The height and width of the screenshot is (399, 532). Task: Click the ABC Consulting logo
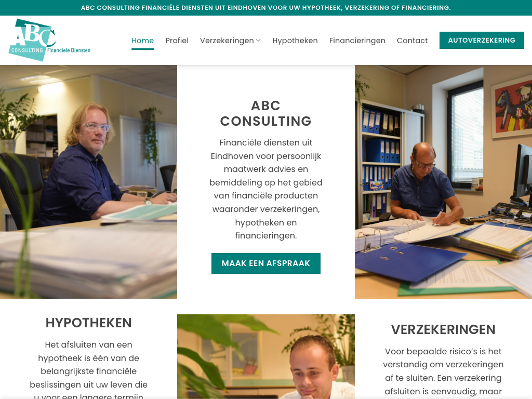click(49, 40)
